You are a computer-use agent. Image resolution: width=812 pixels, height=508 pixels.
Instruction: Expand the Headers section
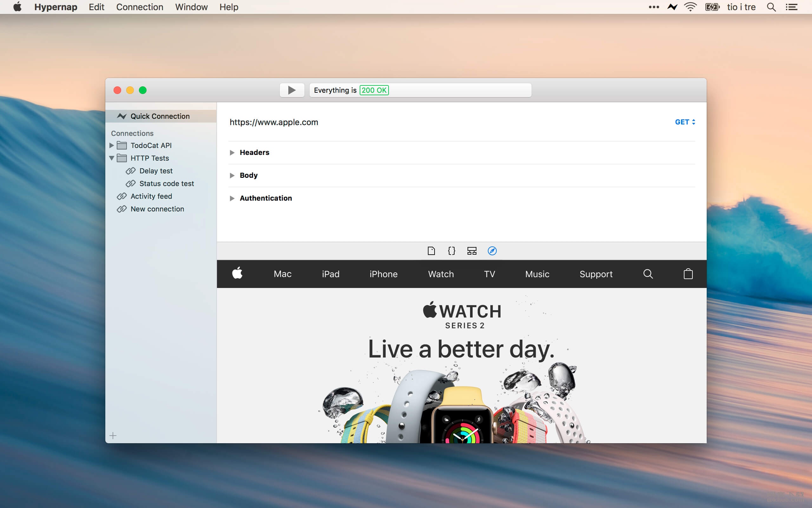[x=232, y=152]
